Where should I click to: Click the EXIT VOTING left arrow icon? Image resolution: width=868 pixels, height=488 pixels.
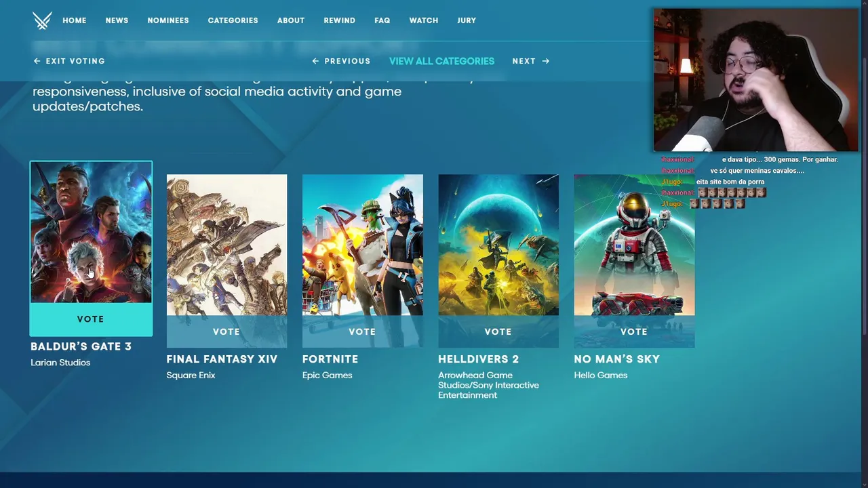(x=37, y=61)
